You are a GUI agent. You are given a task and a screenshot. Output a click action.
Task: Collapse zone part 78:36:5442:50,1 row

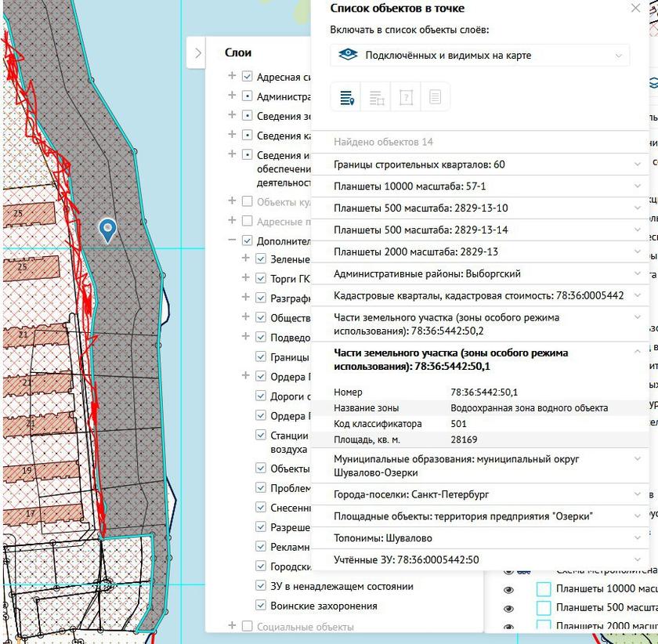[x=480, y=360]
